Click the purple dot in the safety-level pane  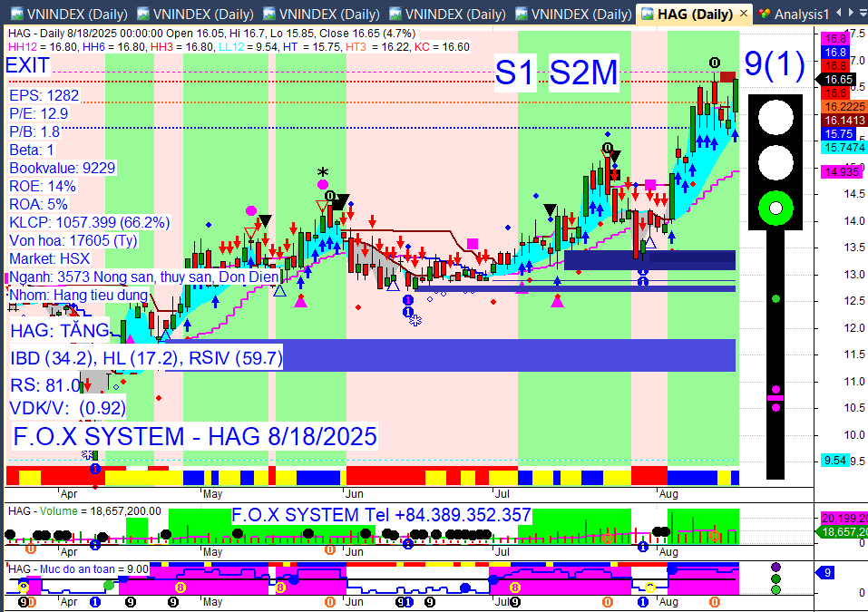[775, 568]
